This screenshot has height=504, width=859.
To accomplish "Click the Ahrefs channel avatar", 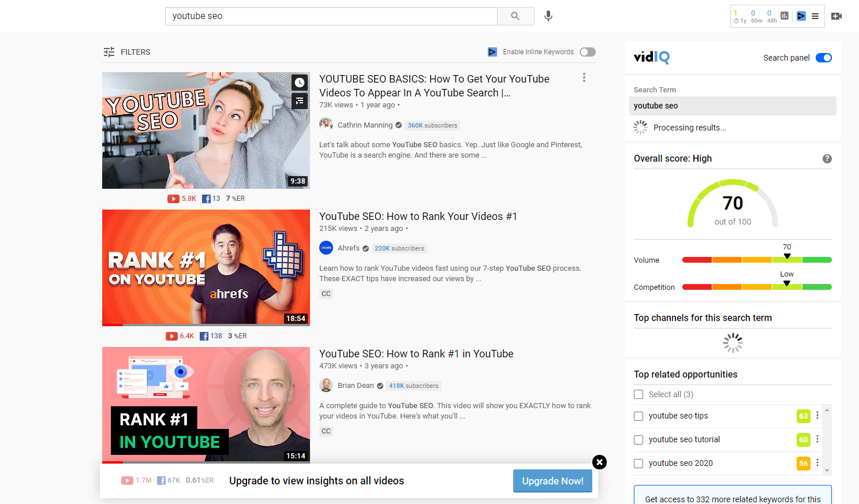I will coord(326,248).
